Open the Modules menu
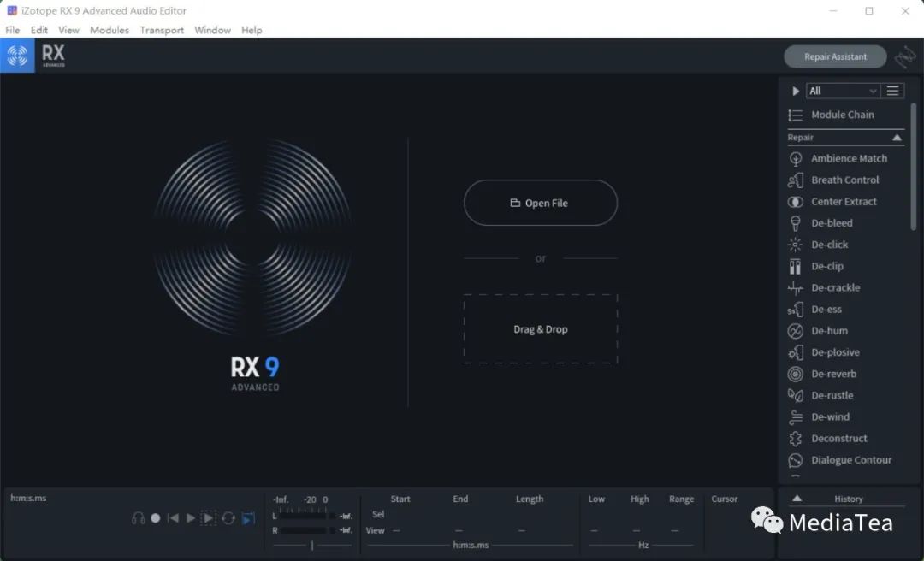Image resolution: width=924 pixels, height=561 pixels. pos(109,30)
